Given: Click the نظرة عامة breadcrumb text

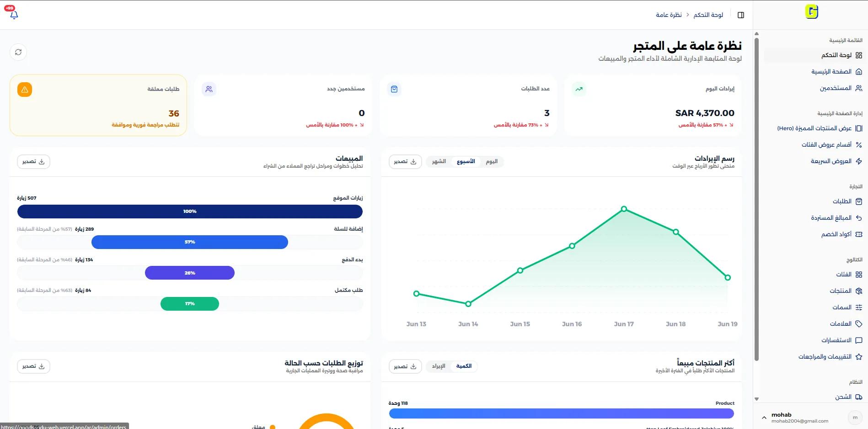Looking at the screenshot, I should click(669, 15).
